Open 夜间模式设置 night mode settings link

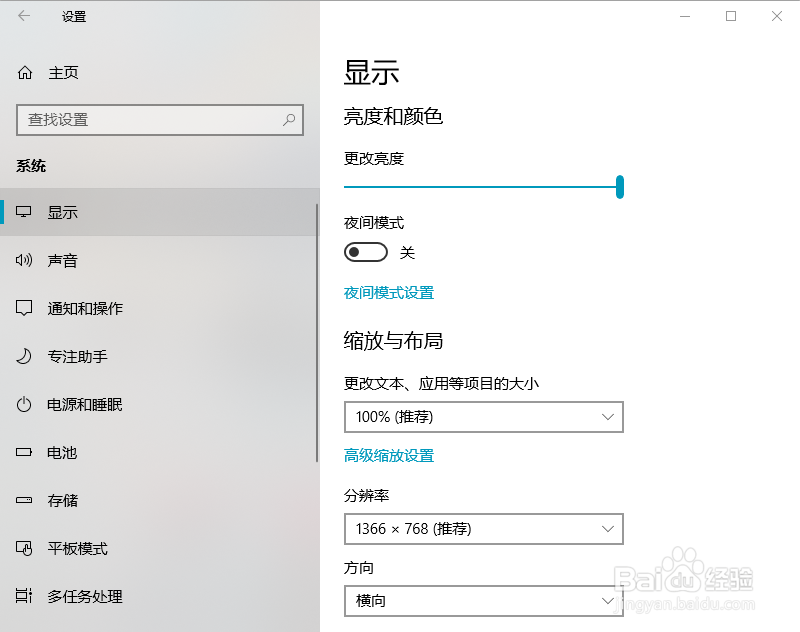pos(388,293)
